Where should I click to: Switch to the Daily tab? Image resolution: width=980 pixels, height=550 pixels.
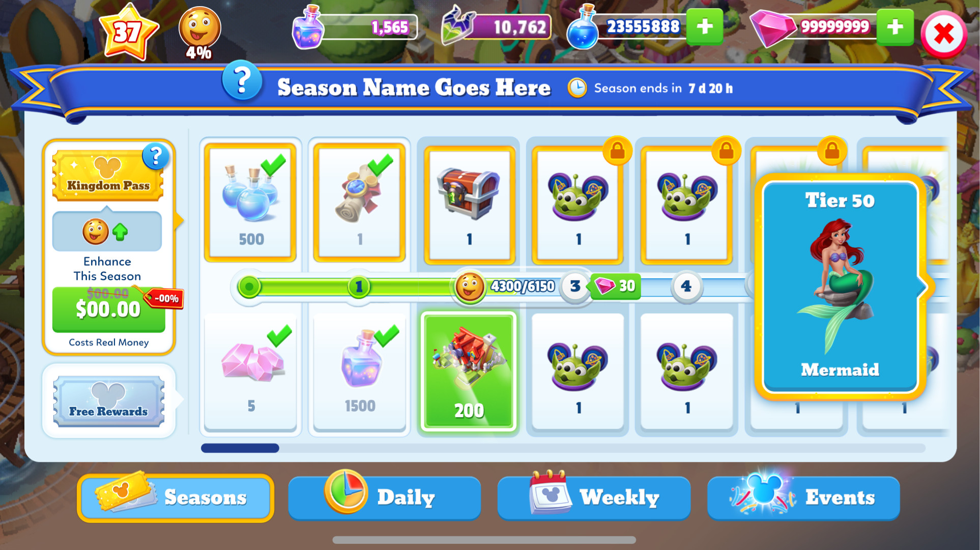[385, 498]
